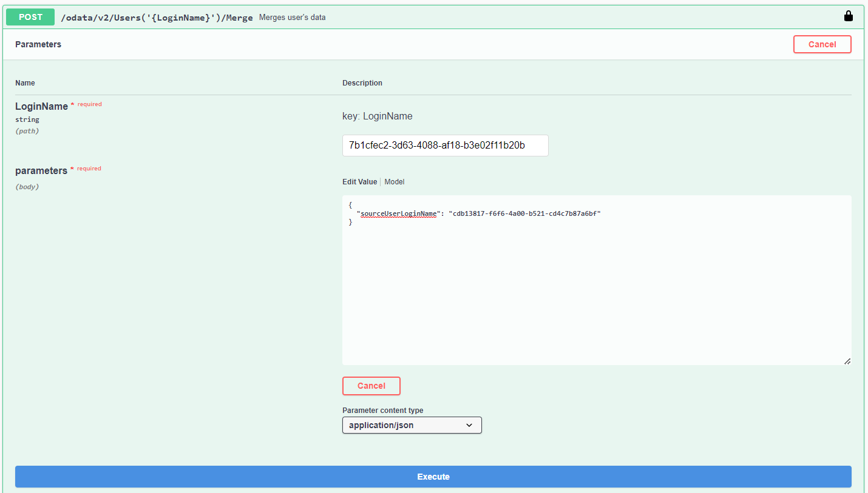Execute the Merge request

tap(433, 477)
